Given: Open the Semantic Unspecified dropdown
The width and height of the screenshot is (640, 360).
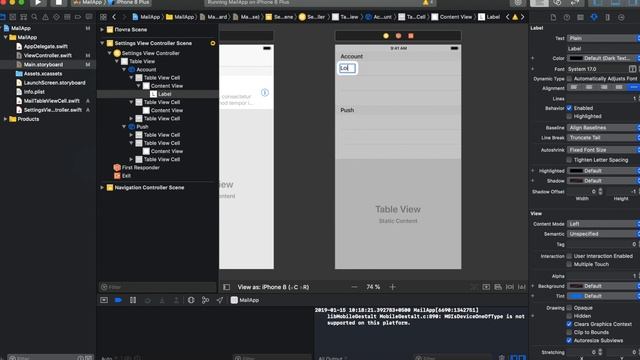Looking at the screenshot, I should click(603, 234).
